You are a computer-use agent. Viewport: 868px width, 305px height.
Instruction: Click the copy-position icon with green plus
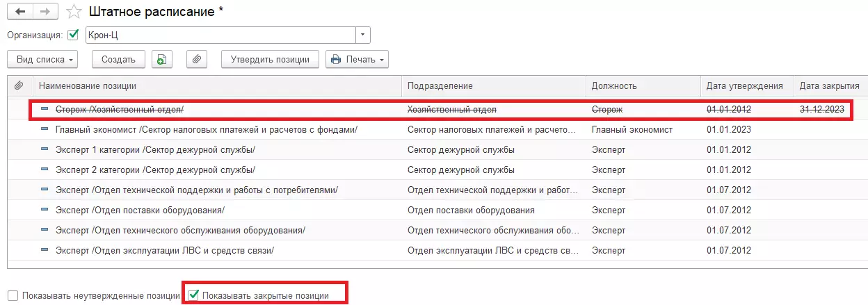tap(161, 60)
